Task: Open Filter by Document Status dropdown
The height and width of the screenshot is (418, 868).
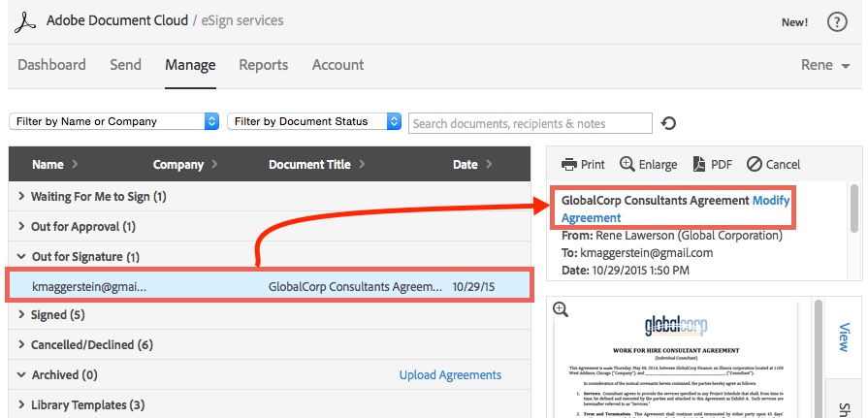Action: point(314,122)
